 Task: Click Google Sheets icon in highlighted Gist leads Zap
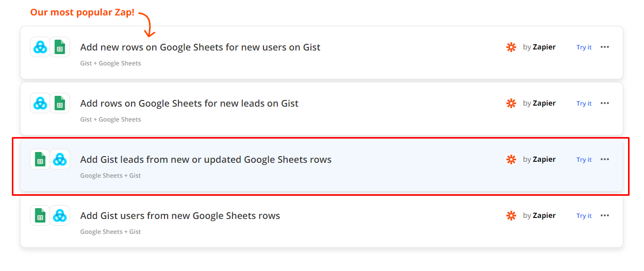[x=40, y=160]
